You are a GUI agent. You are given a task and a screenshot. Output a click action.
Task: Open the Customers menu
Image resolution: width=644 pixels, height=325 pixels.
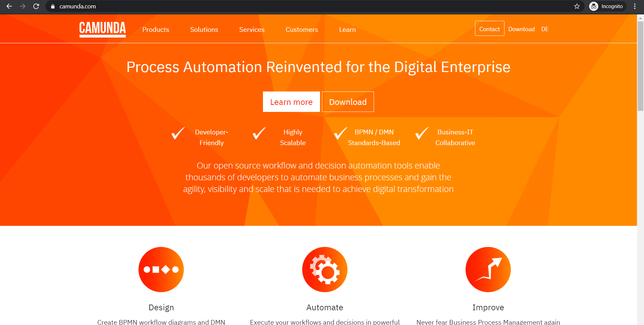[x=302, y=29]
